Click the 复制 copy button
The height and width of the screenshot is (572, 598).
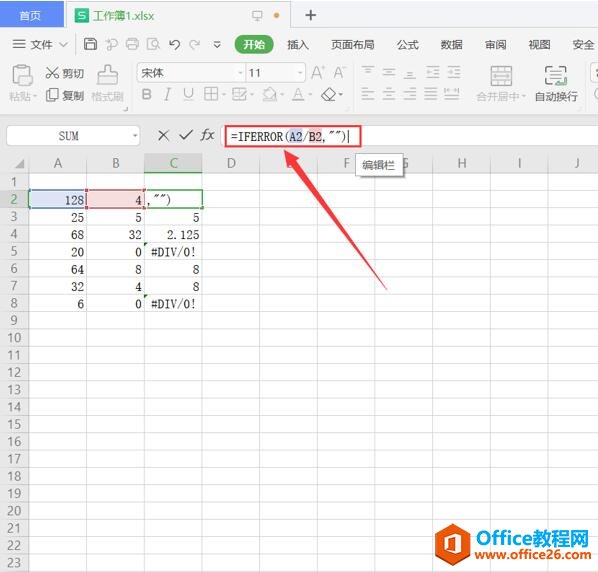(x=64, y=95)
